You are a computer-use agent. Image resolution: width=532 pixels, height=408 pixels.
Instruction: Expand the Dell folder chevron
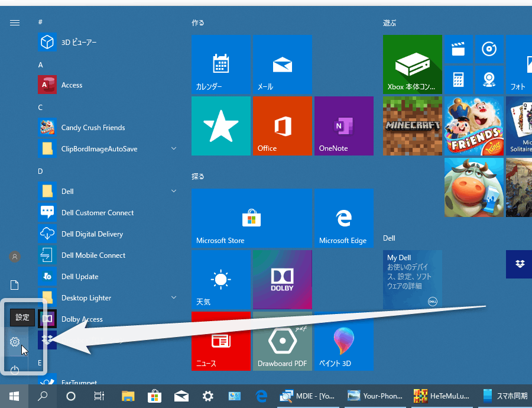pyautogui.click(x=174, y=191)
